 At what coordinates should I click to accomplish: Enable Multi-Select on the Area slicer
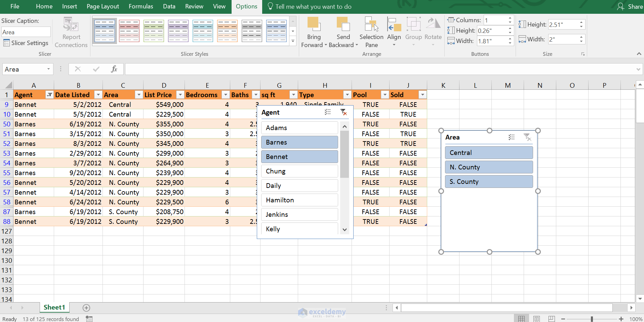coord(511,137)
